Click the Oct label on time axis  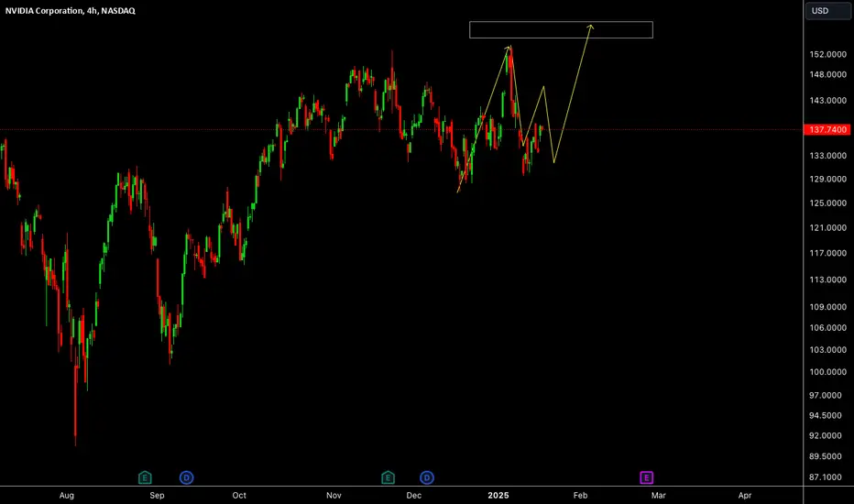click(x=239, y=495)
